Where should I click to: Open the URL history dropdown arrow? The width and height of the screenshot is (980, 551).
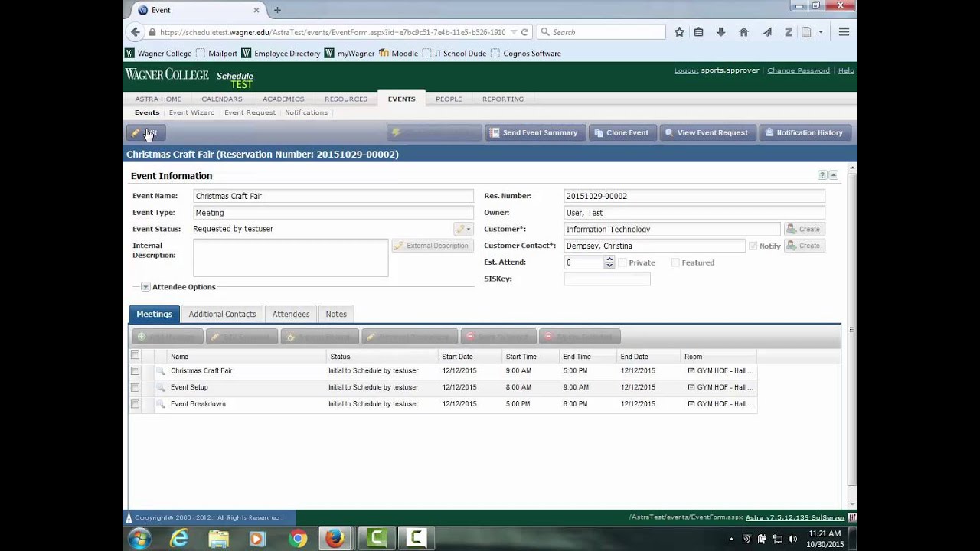[513, 32]
